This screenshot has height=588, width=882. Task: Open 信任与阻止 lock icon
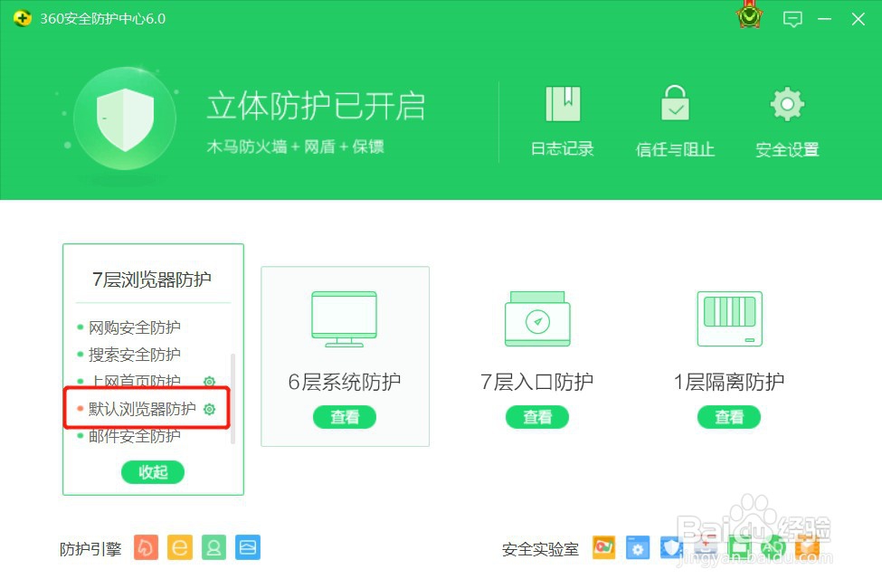pyautogui.click(x=675, y=102)
